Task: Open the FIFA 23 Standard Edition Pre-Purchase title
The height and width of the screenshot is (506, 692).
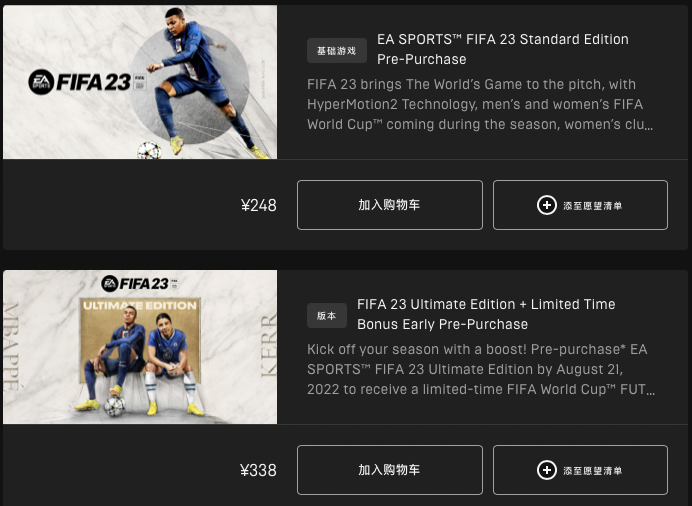Action: (x=502, y=49)
